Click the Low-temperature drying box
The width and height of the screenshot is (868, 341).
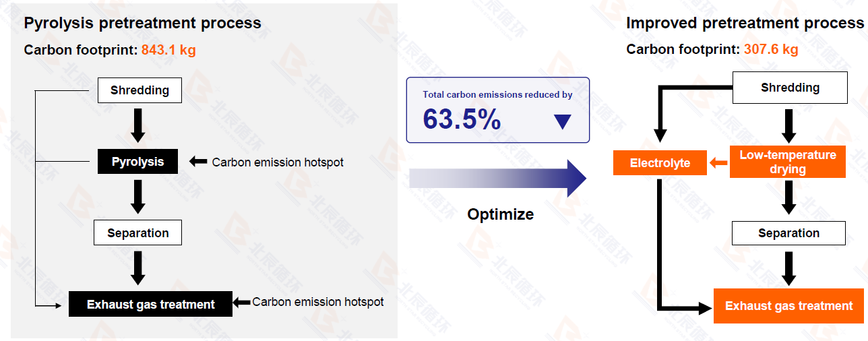point(787,162)
